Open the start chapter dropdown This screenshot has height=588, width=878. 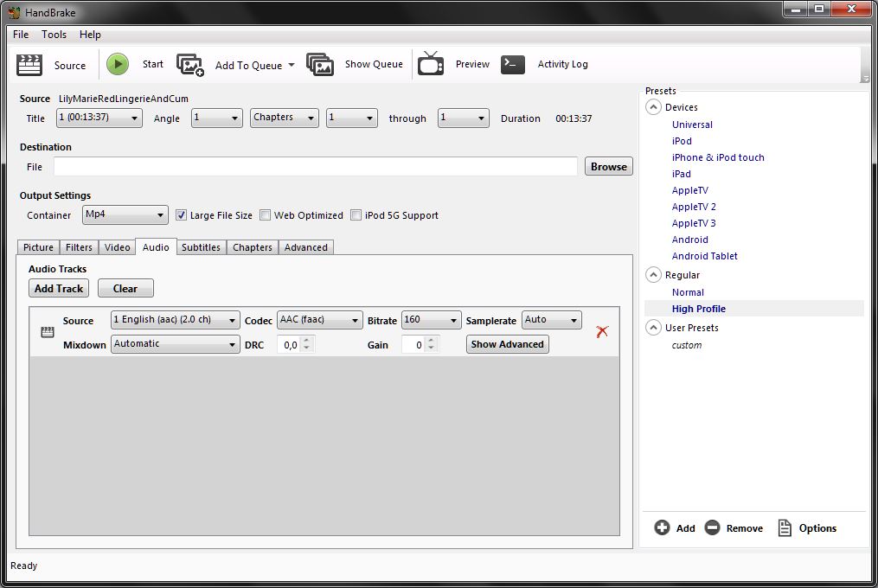352,118
